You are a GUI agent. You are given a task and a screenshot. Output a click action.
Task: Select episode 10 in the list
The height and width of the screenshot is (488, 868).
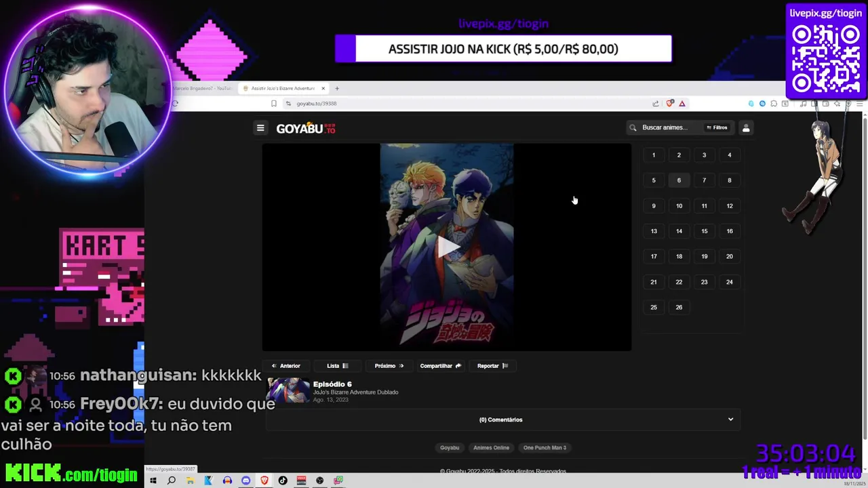[679, 206]
